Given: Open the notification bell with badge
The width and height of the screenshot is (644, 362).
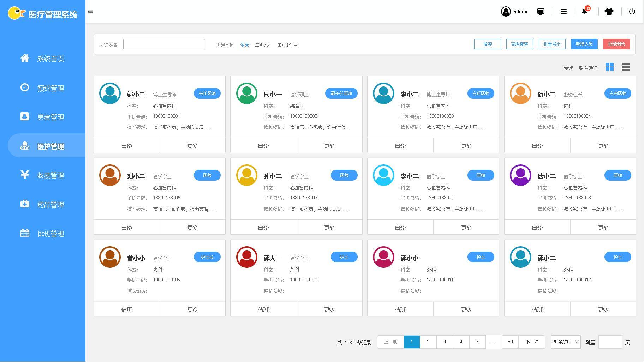Looking at the screenshot, I should pyautogui.click(x=584, y=12).
